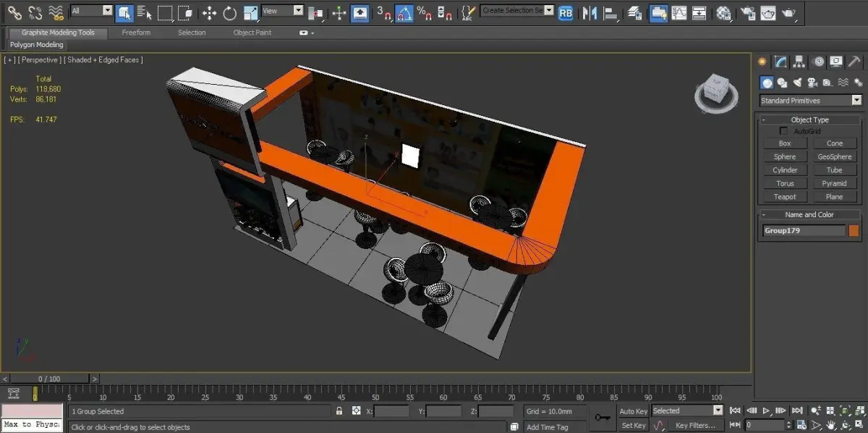
Task: Play the animation
Action: (765, 411)
